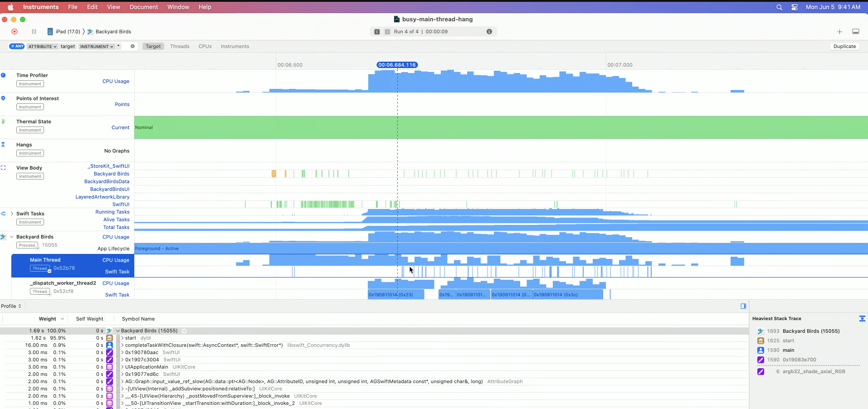Click the Hangs hourglass icon

[x=3, y=145]
